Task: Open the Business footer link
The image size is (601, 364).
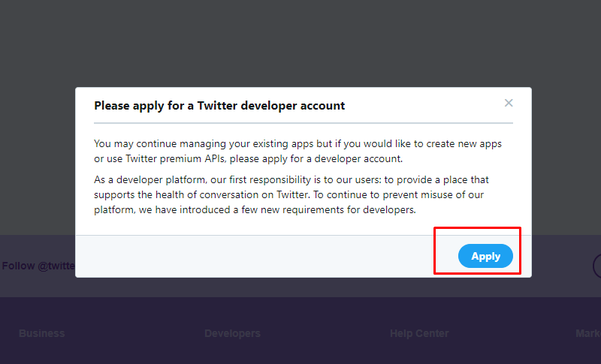Action: (42, 333)
